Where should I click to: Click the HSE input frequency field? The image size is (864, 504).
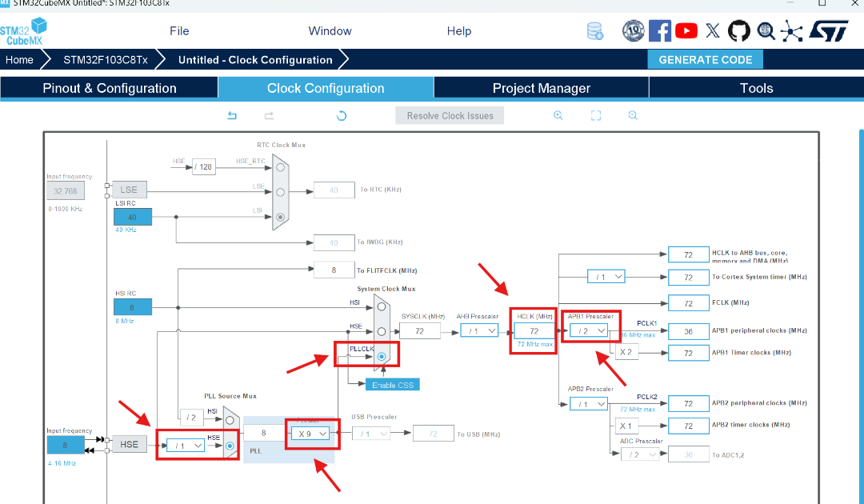(x=66, y=445)
